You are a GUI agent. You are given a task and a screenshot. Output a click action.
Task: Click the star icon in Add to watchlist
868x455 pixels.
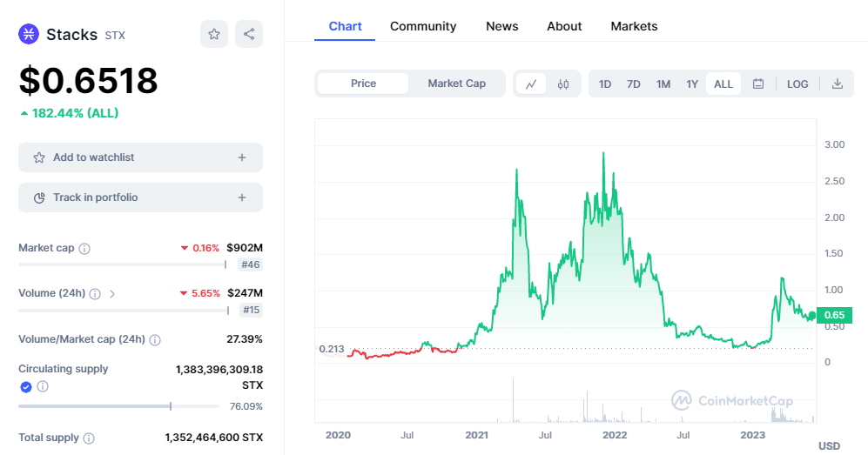pyautogui.click(x=39, y=157)
